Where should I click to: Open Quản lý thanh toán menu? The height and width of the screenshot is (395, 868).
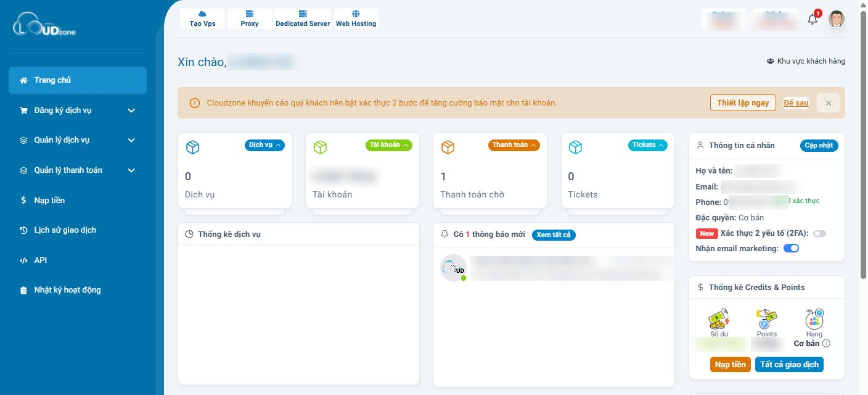click(78, 170)
